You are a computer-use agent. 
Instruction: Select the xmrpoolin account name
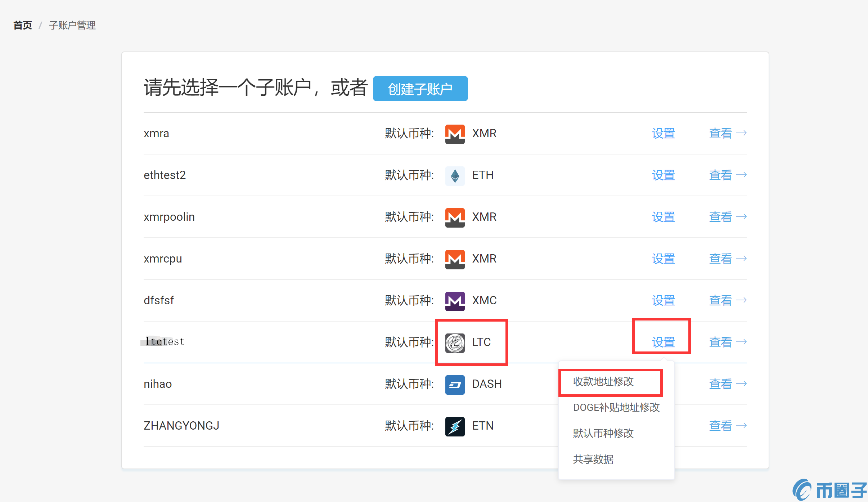pos(169,217)
